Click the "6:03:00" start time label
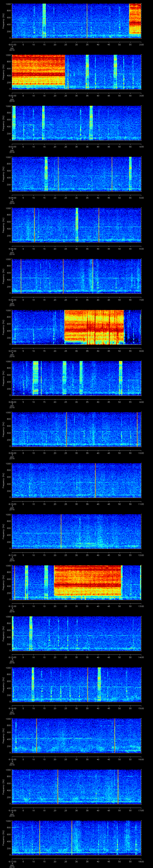Viewport: 153px width, 868px height. 12,147
